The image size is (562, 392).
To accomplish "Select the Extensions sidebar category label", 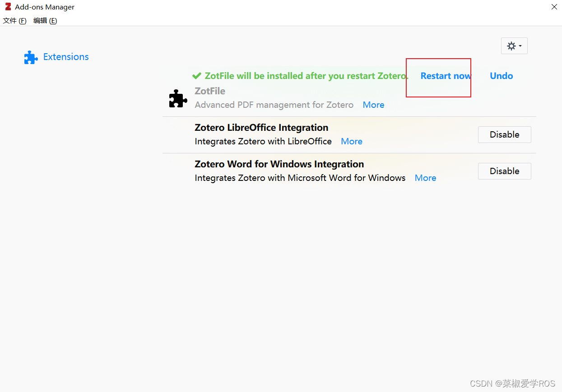I will [66, 57].
